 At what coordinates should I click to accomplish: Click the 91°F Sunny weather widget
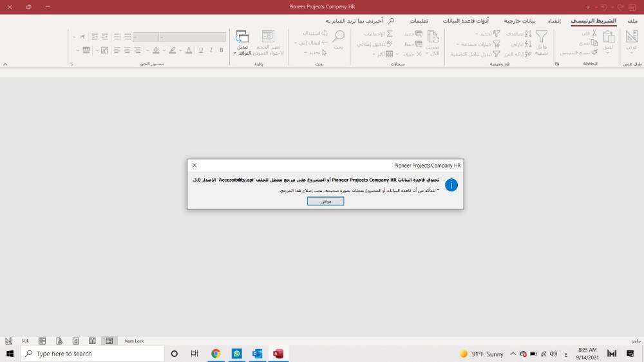coord(482,354)
